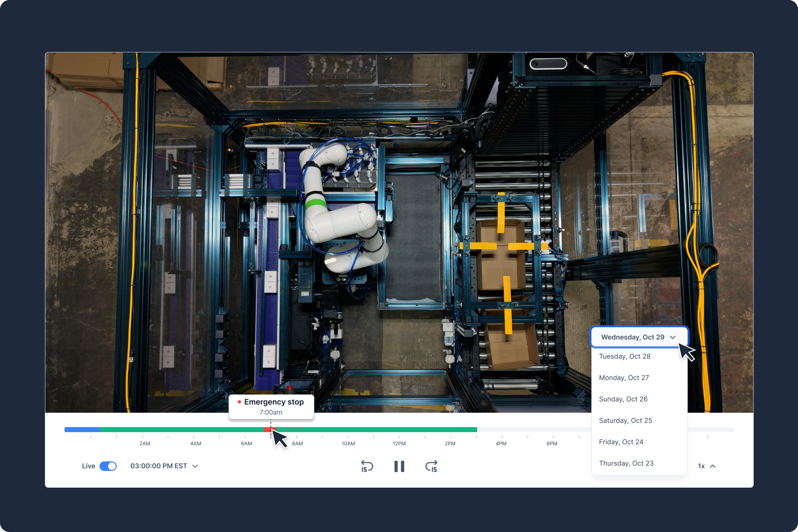
Task: Jump to 4AM label on timeline
Action: (x=196, y=443)
